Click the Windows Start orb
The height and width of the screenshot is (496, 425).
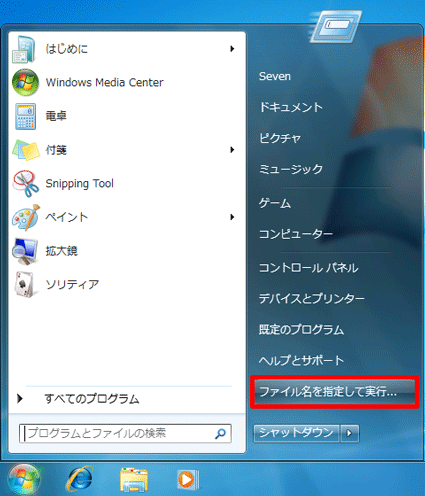click(x=24, y=479)
